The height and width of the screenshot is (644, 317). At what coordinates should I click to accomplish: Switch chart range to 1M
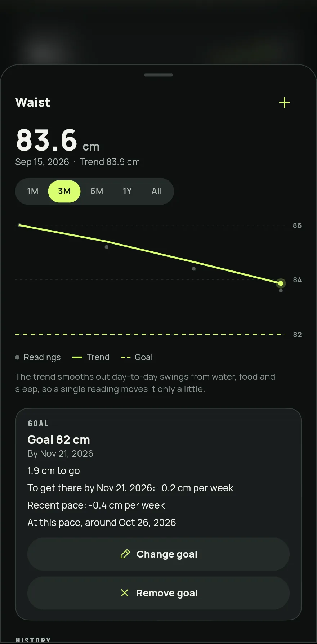[33, 191]
